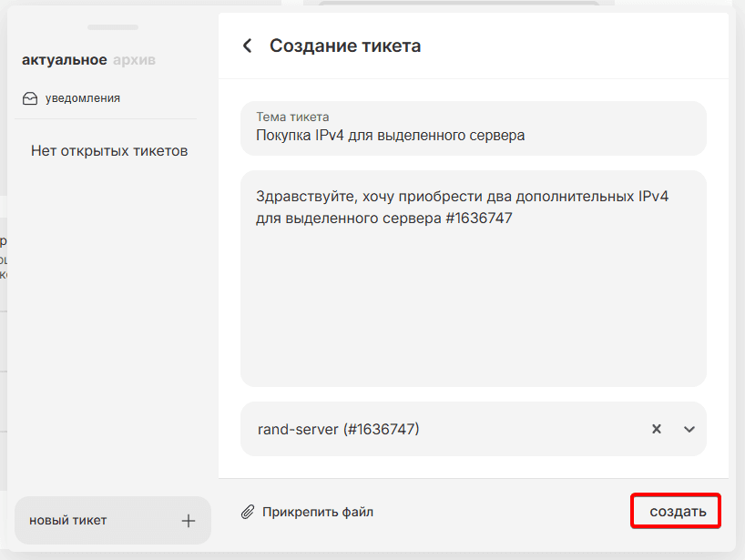The width and height of the screenshot is (745, 560).
Task: Click the Нет открытых тикетов message
Action: tap(109, 151)
